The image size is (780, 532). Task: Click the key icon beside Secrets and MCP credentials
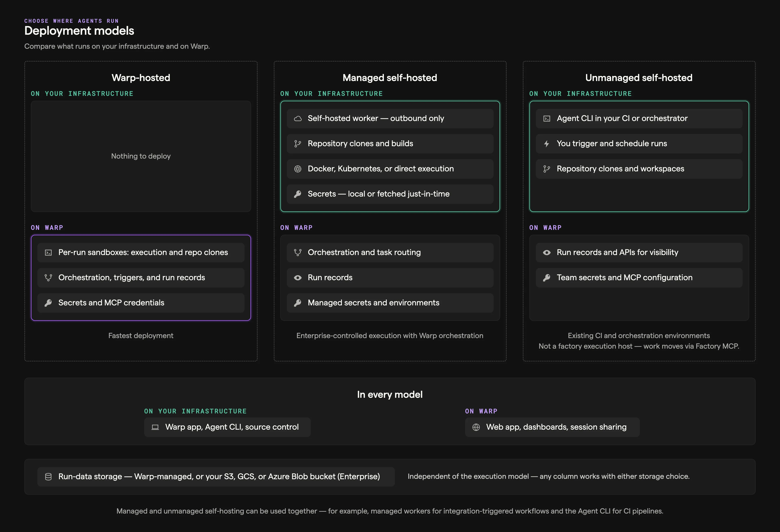[48, 303]
